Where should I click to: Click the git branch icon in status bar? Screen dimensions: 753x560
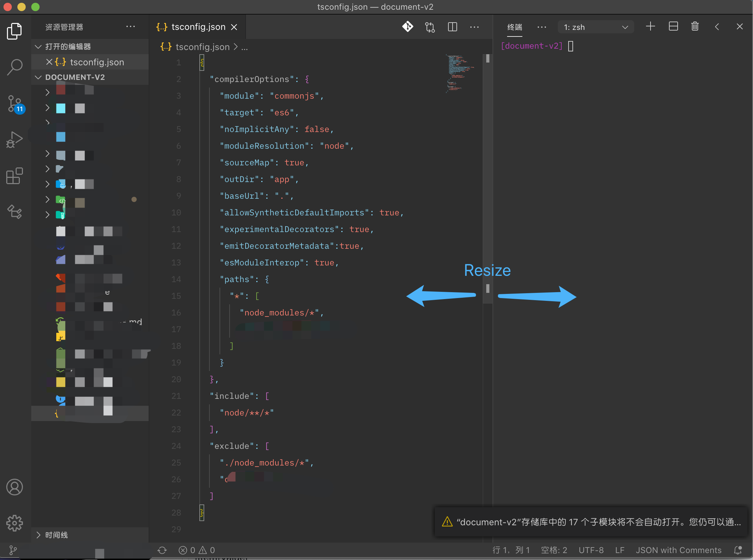tap(13, 550)
